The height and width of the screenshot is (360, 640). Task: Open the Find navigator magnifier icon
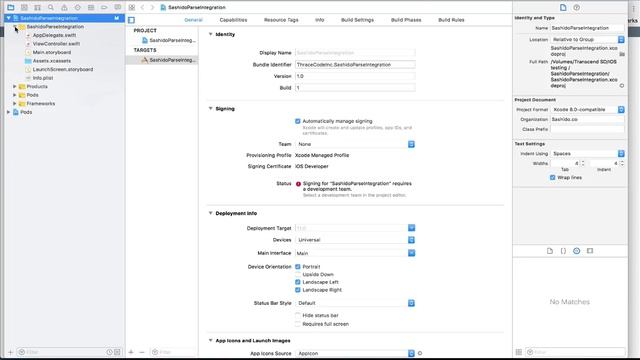51,7
